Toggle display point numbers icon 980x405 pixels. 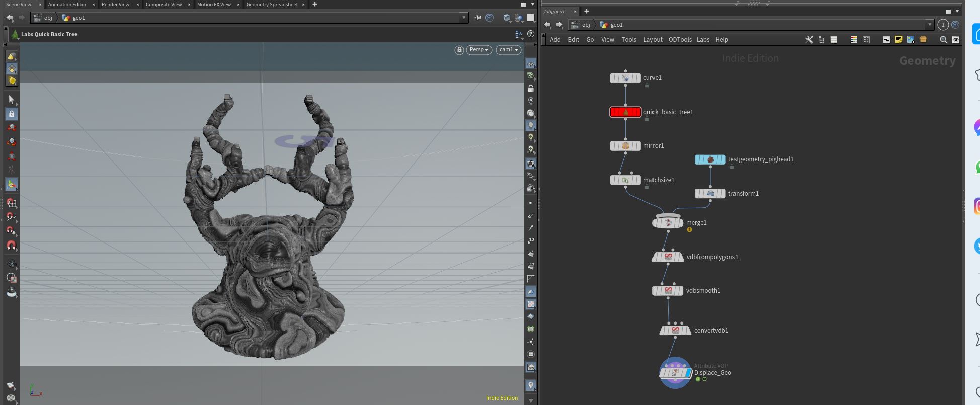(x=531, y=240)
